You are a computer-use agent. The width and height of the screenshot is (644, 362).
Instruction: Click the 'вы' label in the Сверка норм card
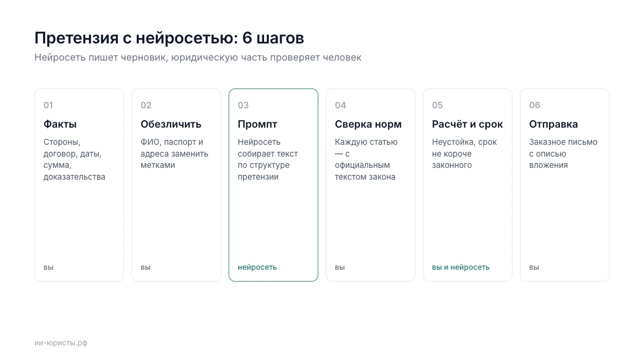pyautogui.click(x=340, y=267)
